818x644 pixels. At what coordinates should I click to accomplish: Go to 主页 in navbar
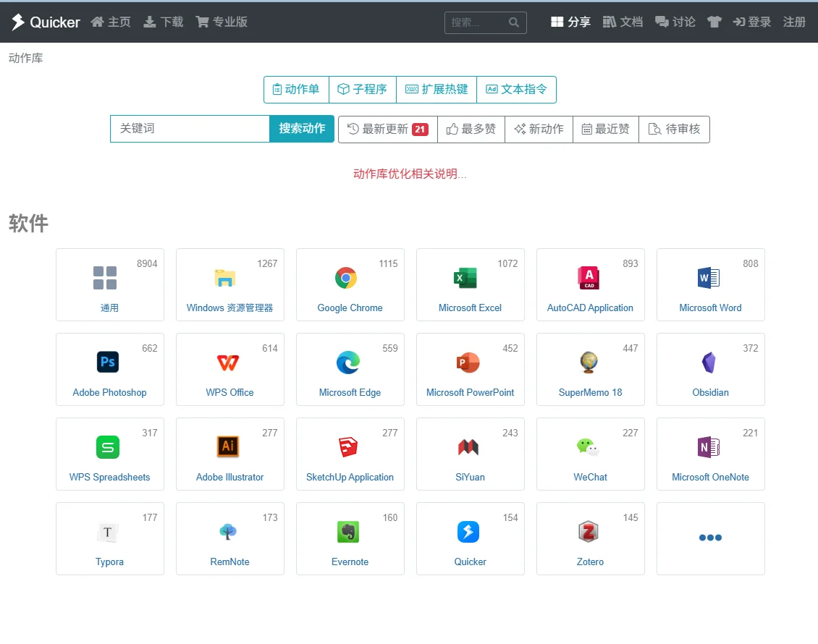(x=111, y=22)
